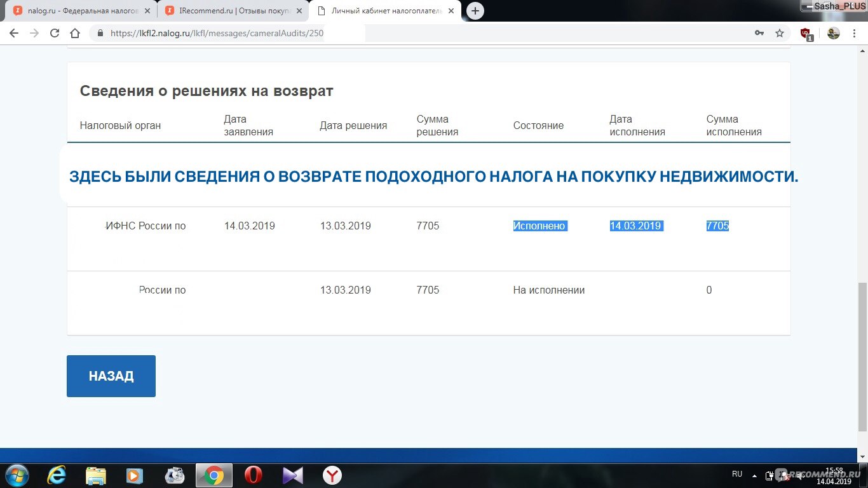Select the Личный кабинет налогоплательщика tab

tap(385, 11)
